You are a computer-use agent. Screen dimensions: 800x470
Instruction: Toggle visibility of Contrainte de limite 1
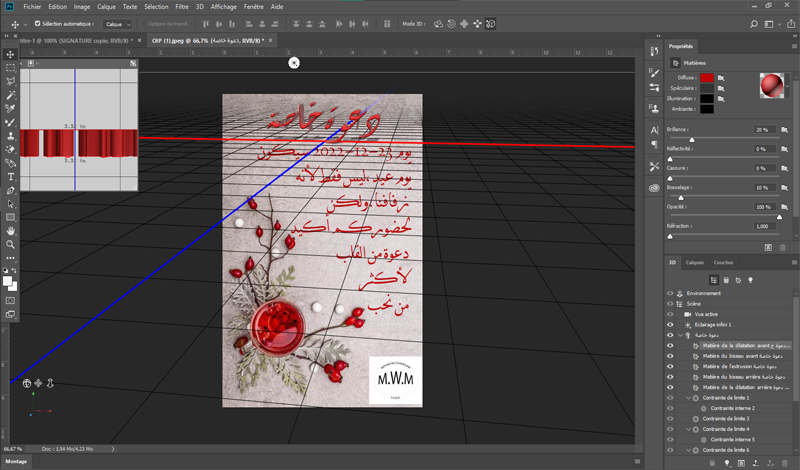670,398
